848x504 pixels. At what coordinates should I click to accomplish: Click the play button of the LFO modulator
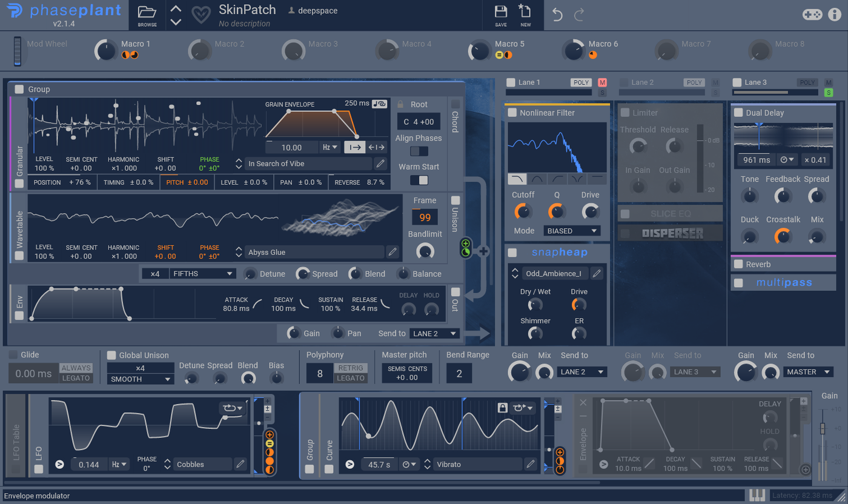[59, 465]
